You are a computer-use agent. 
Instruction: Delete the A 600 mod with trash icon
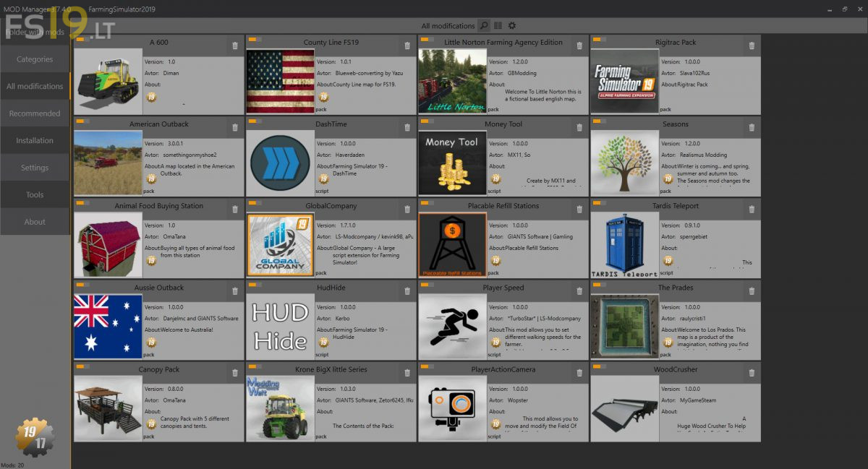pos(235,46)
